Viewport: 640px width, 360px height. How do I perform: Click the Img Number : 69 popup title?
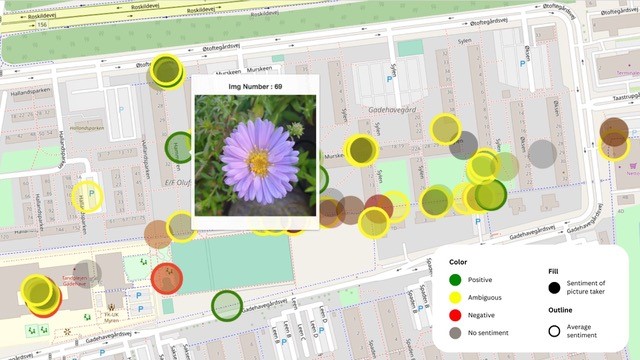[x=255, y=87]
